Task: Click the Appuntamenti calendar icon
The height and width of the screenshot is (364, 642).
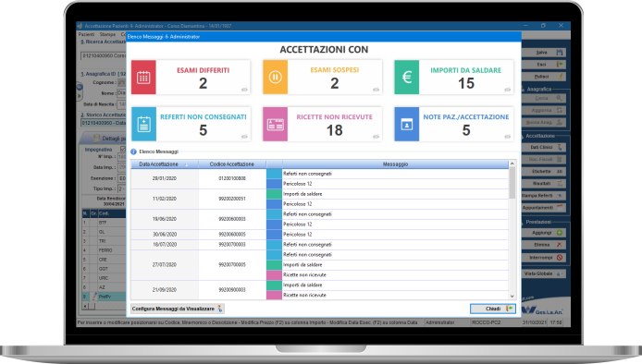Action: pyautogui.click(x=560, y=208)
